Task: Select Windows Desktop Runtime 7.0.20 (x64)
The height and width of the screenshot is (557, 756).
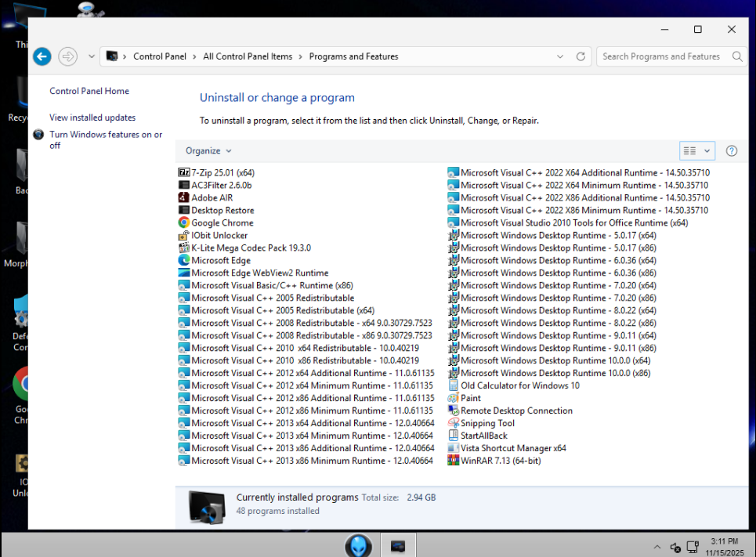Action: [559, 285]
